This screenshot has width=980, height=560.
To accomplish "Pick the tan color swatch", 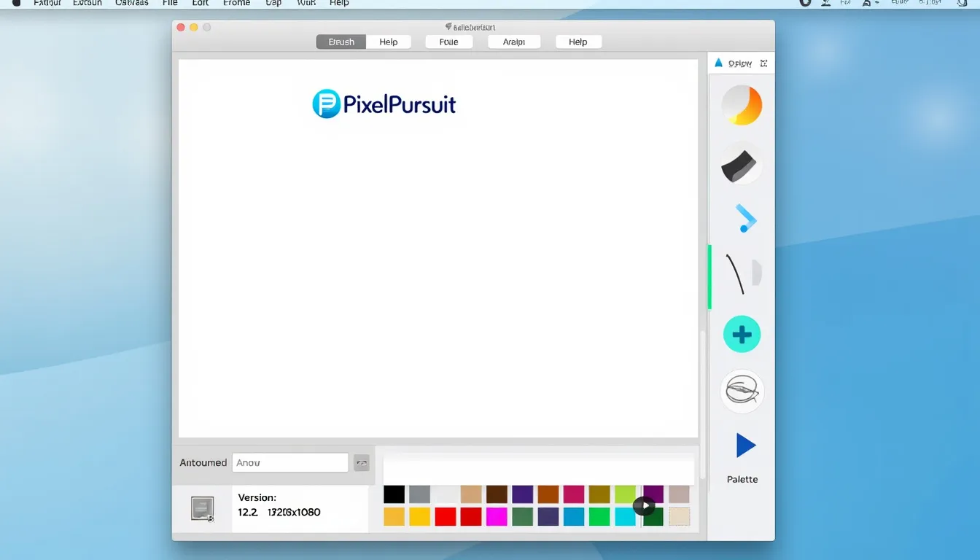I will (x=471, y=494).
